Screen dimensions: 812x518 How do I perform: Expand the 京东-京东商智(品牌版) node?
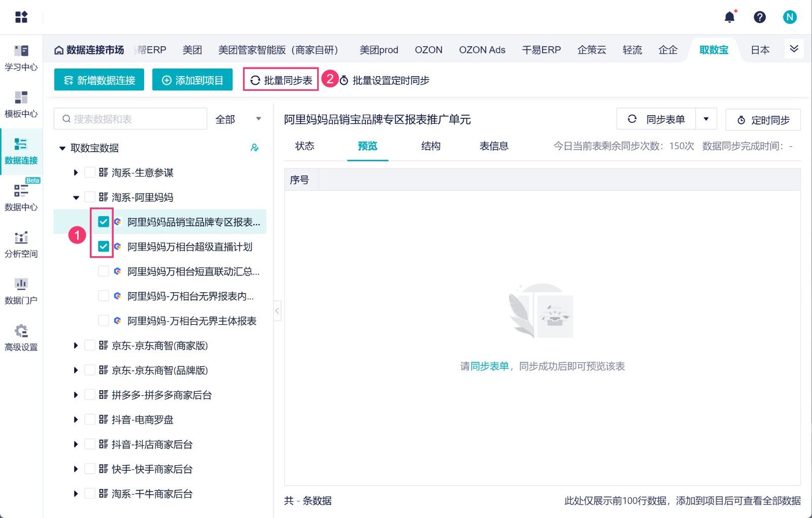pyautogui.click(x=76, y=370)
